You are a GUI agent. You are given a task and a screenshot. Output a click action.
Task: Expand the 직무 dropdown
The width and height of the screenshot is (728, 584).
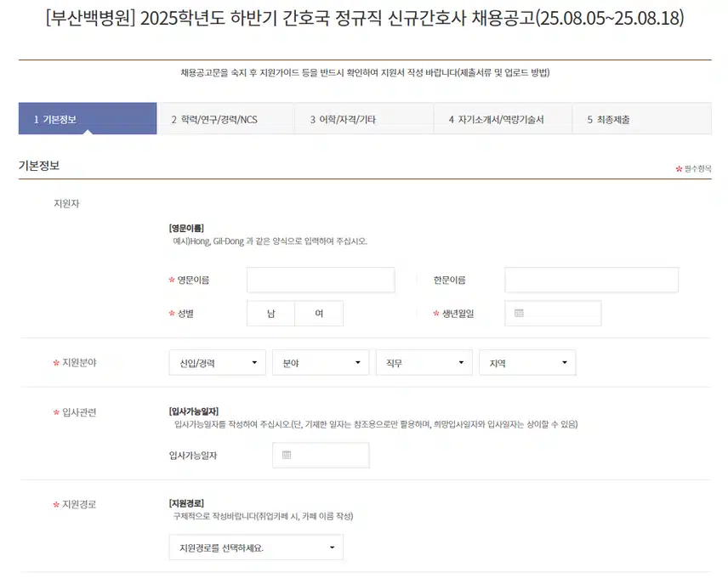[x=424, y=363]
